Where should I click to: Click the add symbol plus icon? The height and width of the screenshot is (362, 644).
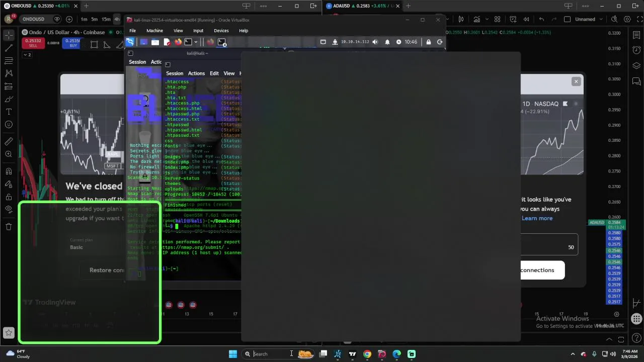click(69, 19)
